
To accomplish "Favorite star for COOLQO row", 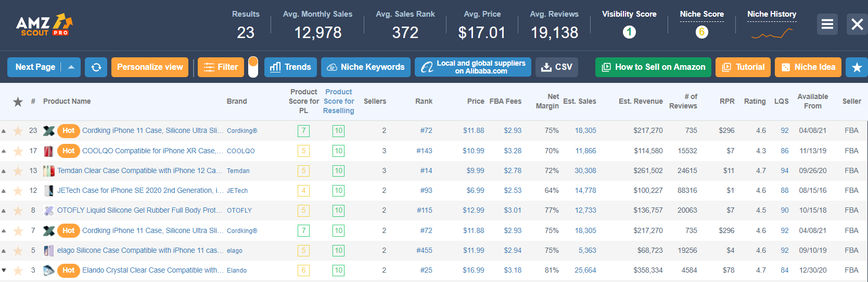I will click(x=18, y=151).
